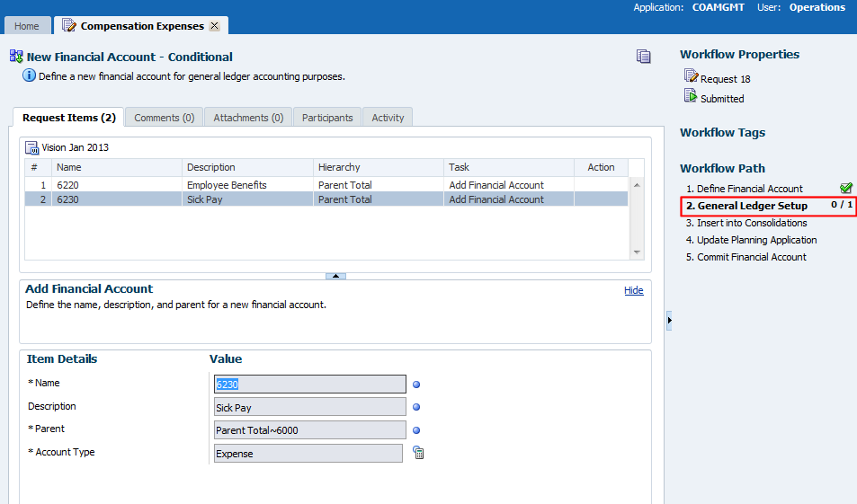Collapse the right workflow side panel
This screenshot has height=504, width=857.
click(x=669, y=320)
